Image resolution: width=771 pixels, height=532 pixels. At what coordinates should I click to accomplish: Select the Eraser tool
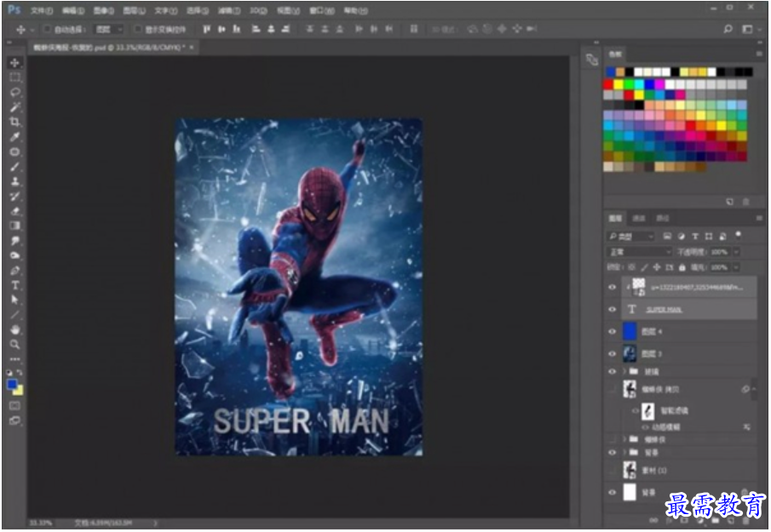tap(14, 211)
